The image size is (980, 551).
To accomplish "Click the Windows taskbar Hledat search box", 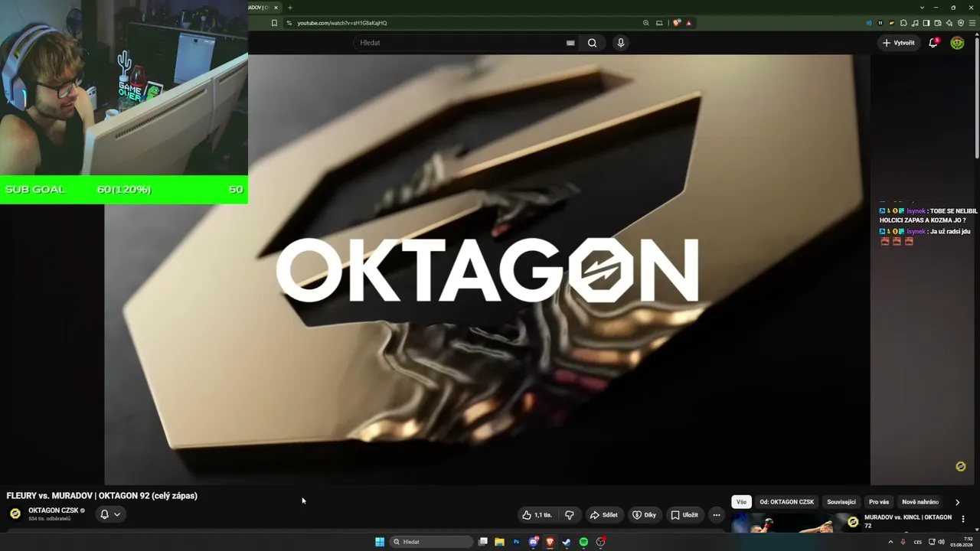I will pos(432,542).
